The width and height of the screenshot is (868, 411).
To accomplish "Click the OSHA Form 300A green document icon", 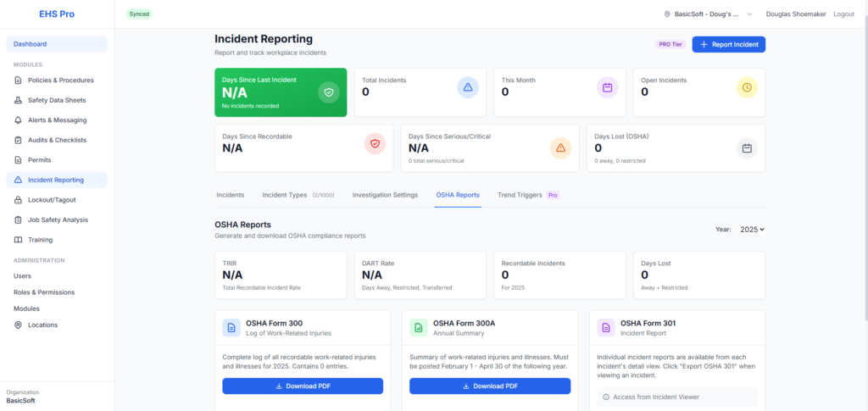I will 418,328.
